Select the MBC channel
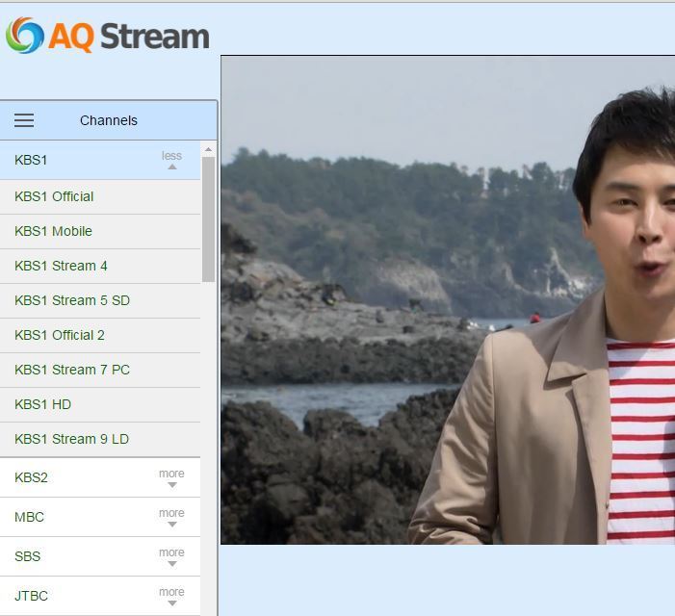675x616 pixels. 100,517
